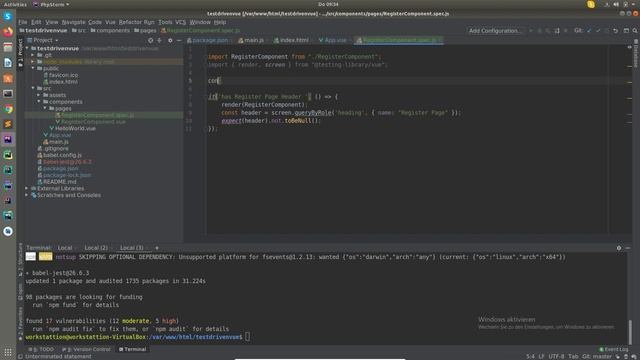The height and width of the screenshot is (360, 640).
Task: Click the LF line separator indicator
Action: click(541, 356)
